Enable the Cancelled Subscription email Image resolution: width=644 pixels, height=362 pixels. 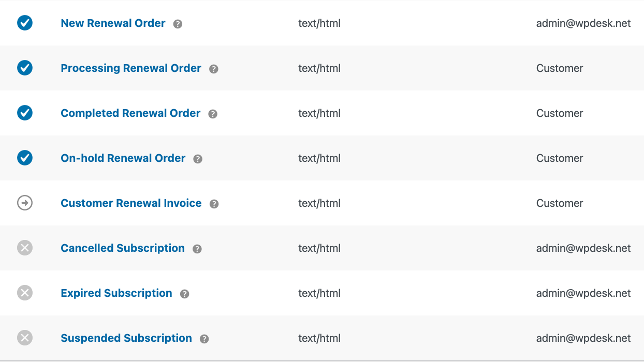click(25, 248)
